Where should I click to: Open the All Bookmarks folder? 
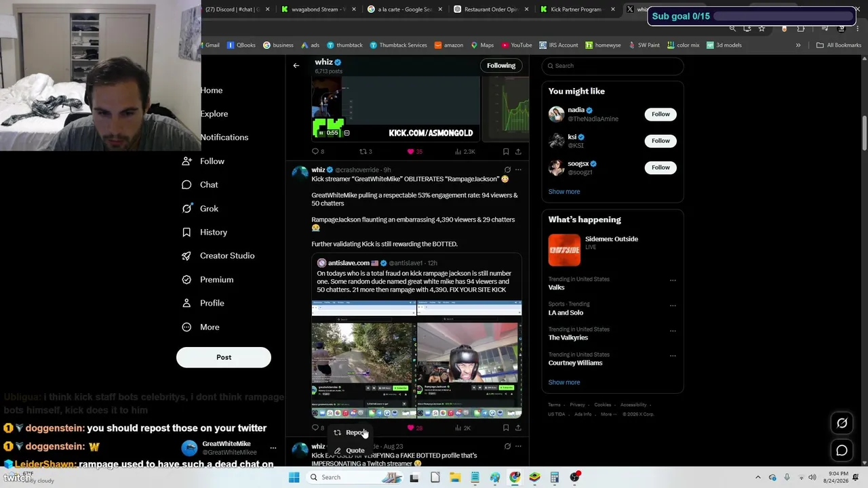click(839, 45)
